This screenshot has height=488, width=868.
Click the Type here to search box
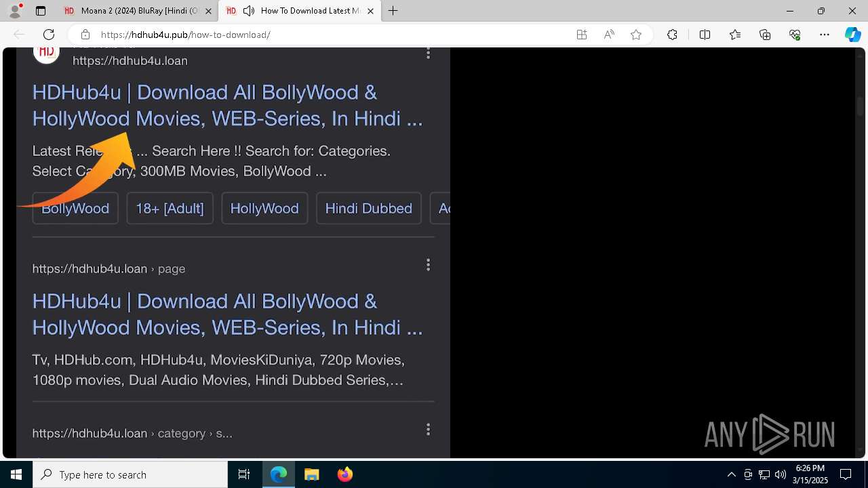pyautogui.click(x=130, y=474)
